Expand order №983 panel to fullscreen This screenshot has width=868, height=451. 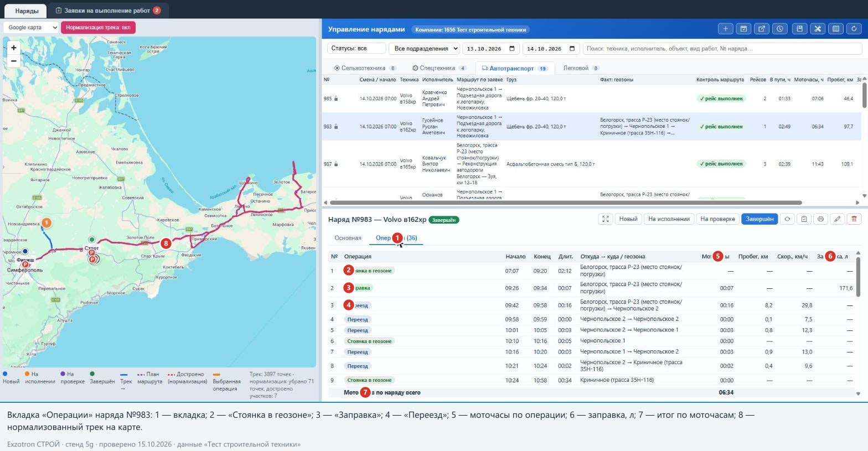click(x=606, y=219)
